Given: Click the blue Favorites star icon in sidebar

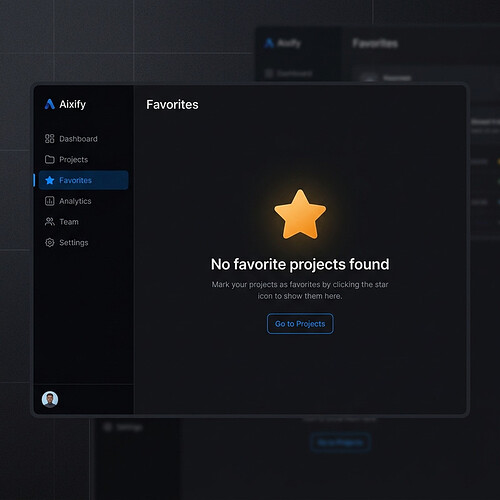Looking at the screenshot, I should click(50, 180).
